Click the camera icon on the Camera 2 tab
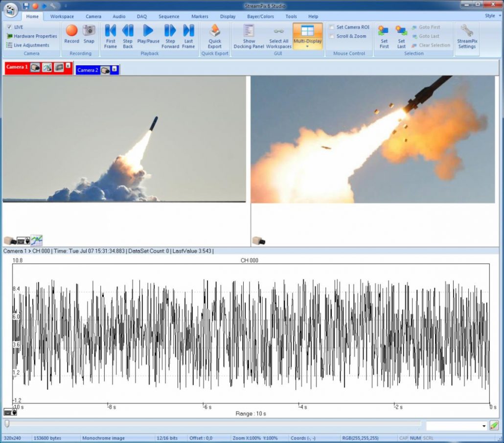The width and height of the screenshot is (504, 443). [x=104, y=70]
